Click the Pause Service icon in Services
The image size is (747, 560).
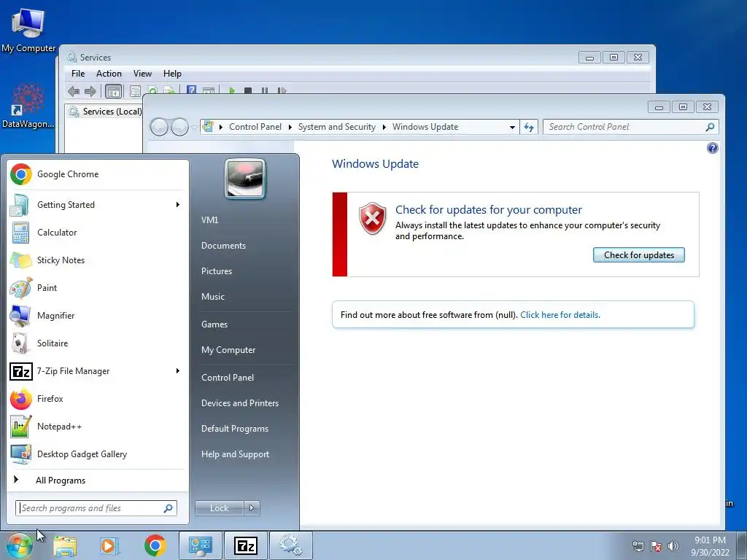pos(264,90)
